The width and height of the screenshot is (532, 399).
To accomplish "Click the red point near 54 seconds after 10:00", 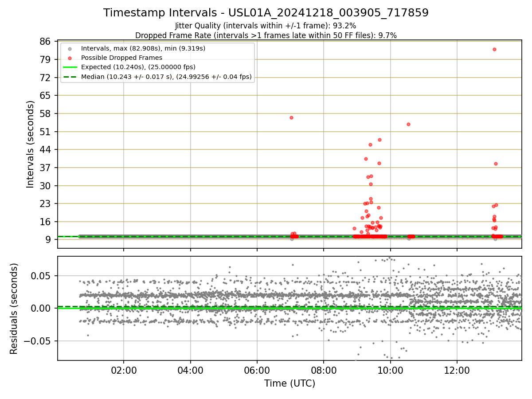I will pos(408,124).
